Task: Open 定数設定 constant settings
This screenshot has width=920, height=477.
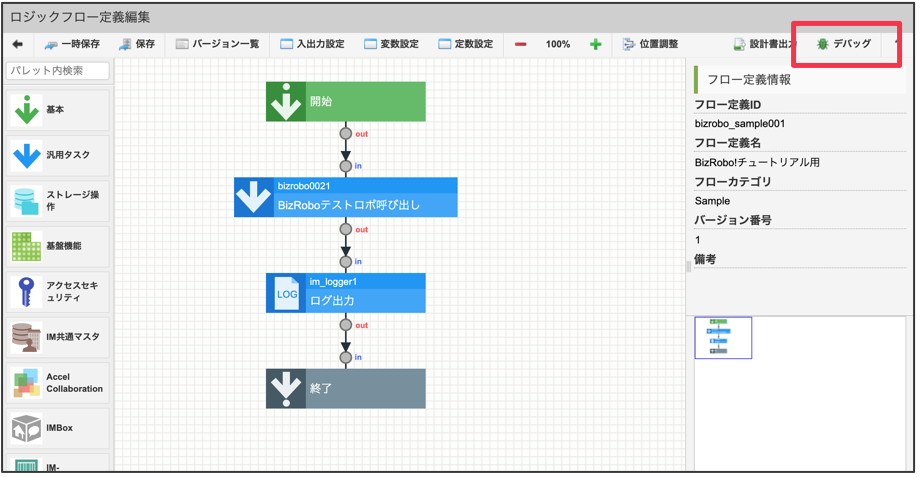Action: [x=466, y=44]
